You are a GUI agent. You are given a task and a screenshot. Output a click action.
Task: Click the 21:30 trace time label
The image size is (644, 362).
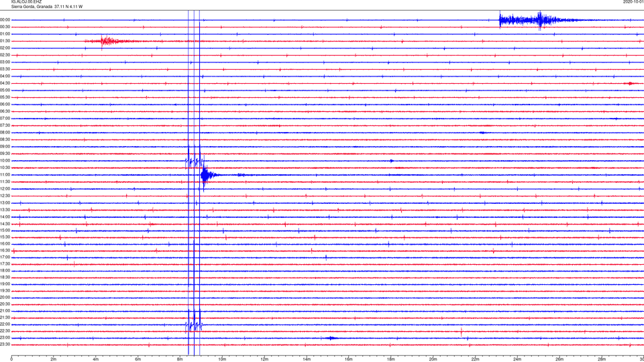[x=5, y=318]
